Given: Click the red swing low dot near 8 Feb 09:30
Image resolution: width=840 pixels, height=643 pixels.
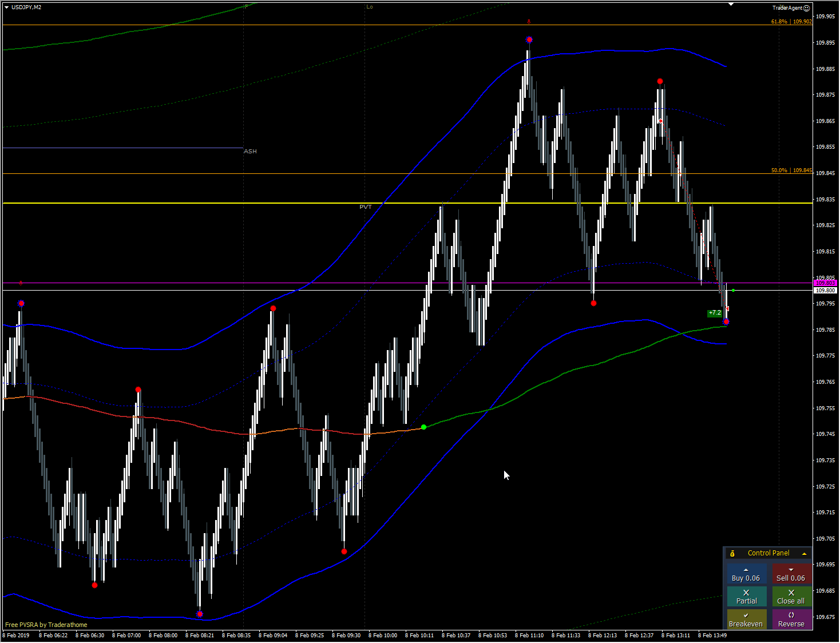Looking at the screenshot, I should click(344, 551).
